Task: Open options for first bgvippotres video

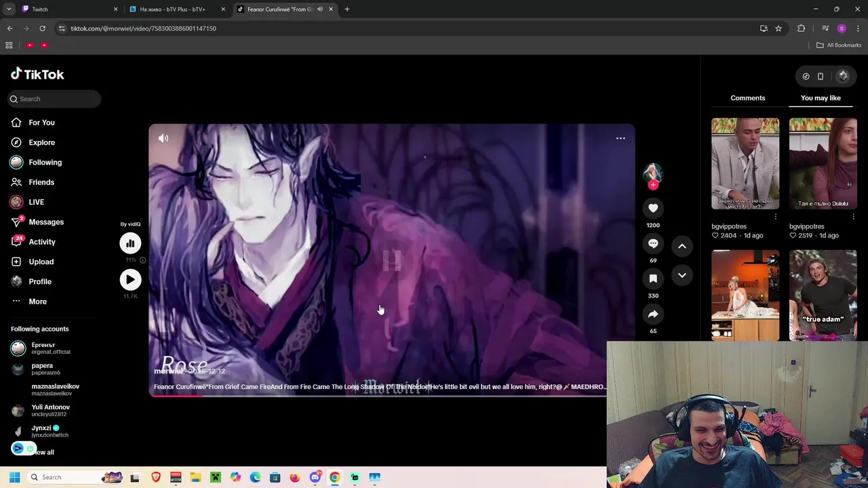Action: [x=776, y=217]
